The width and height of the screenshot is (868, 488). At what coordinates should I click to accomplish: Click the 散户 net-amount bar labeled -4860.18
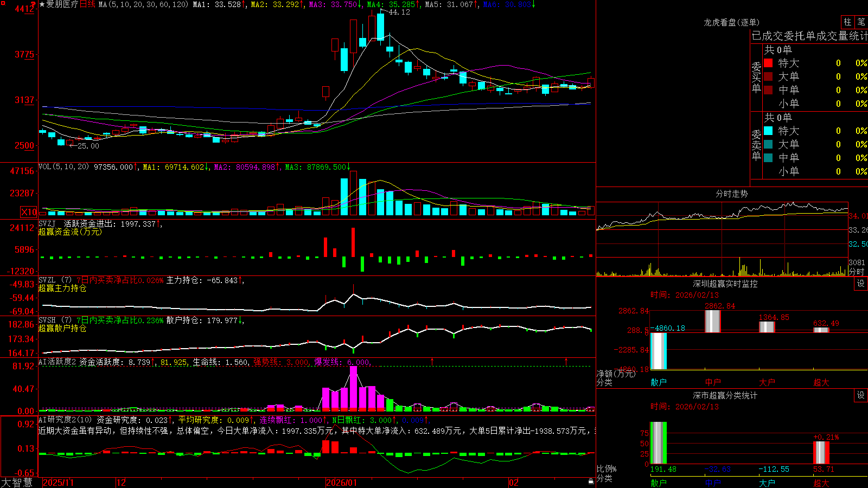[658, 351]
